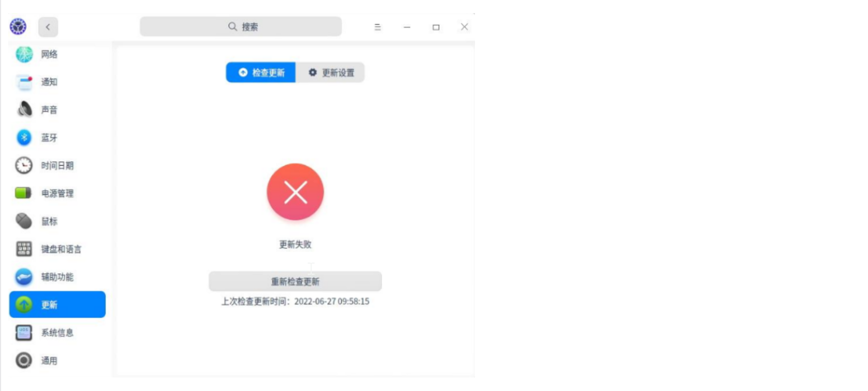Select 键盘和语言 label in sidebar
868x391 pixels.
click(61, 249)
